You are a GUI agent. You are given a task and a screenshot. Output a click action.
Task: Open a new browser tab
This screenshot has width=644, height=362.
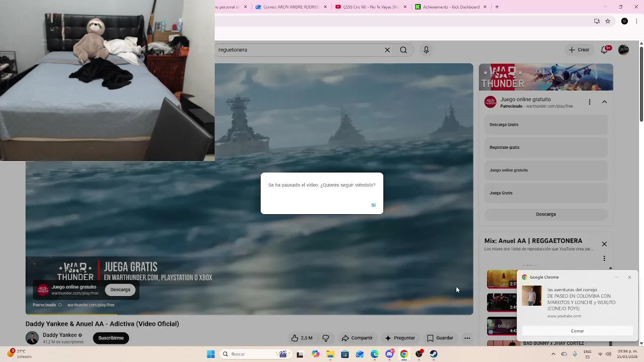(497, 7)
